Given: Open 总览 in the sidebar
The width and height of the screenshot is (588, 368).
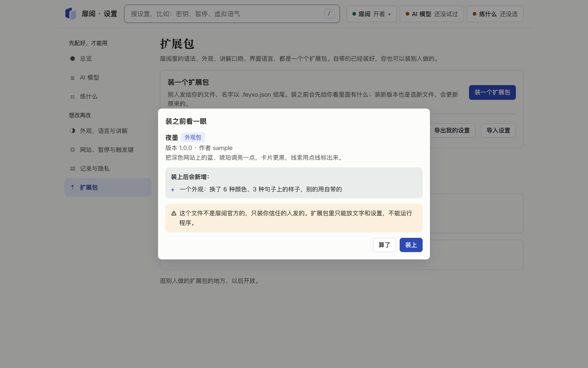Looking at the screenshot, I should coord(108,58).
